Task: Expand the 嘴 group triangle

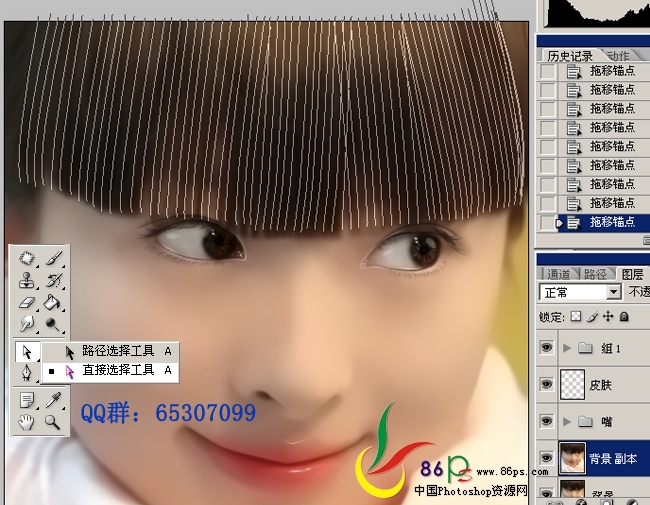Action: 567,422
